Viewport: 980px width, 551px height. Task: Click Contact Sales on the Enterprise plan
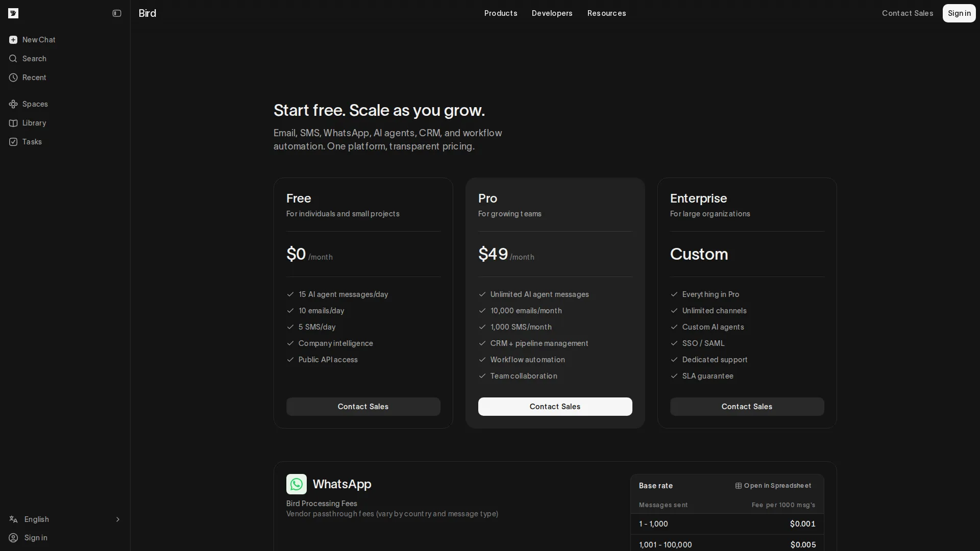tap(747, 407)
